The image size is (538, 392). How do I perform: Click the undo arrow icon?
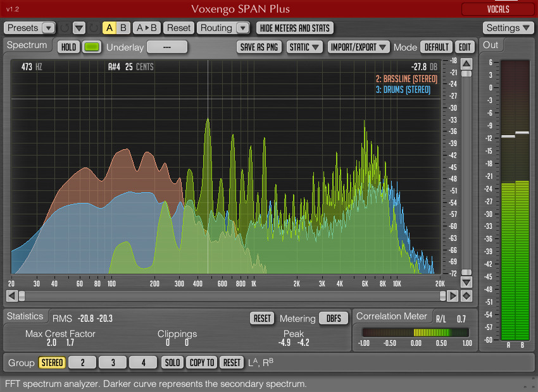[x=65, y=28]
